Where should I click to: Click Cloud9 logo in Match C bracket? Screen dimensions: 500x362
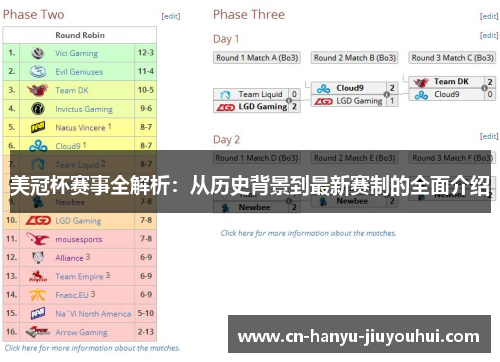click(x=421, y=95)
